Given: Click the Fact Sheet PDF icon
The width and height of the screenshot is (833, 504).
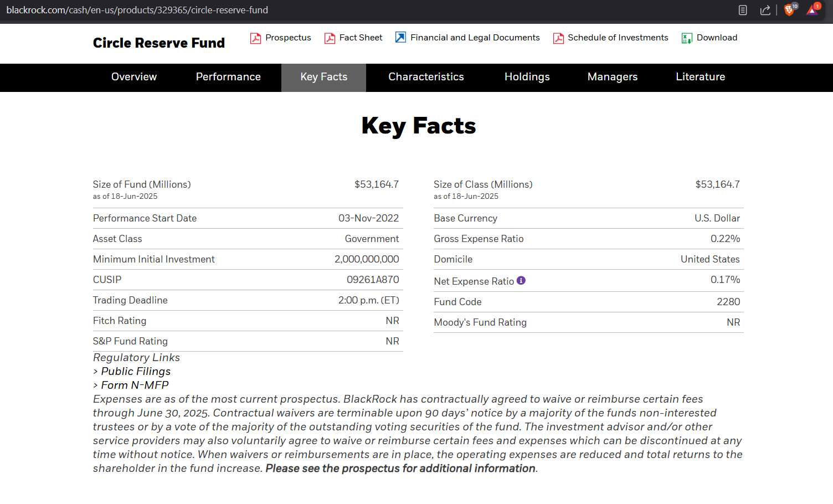Looking at the screenshot, I should (330, 38).
